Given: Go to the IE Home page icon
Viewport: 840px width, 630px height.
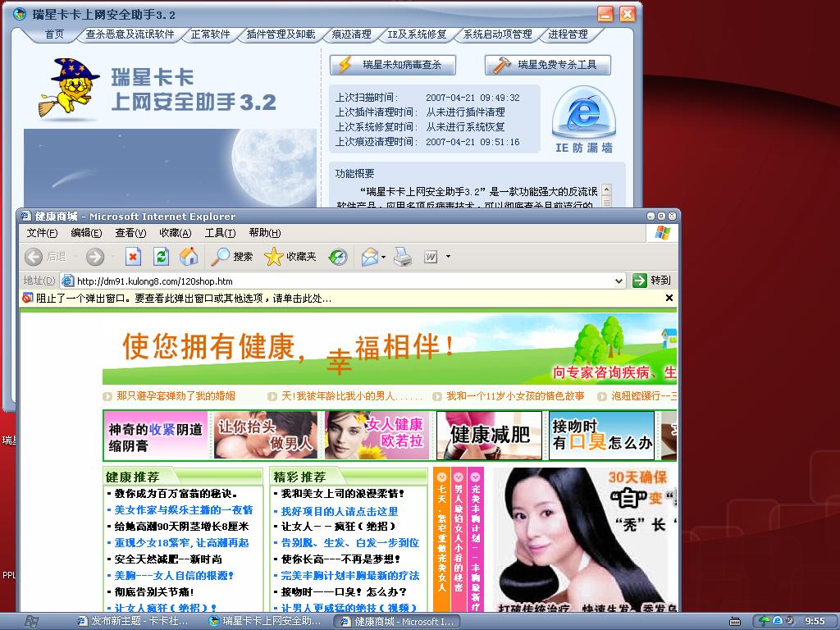Looking at the screenshot, I should tap(189, 257).
